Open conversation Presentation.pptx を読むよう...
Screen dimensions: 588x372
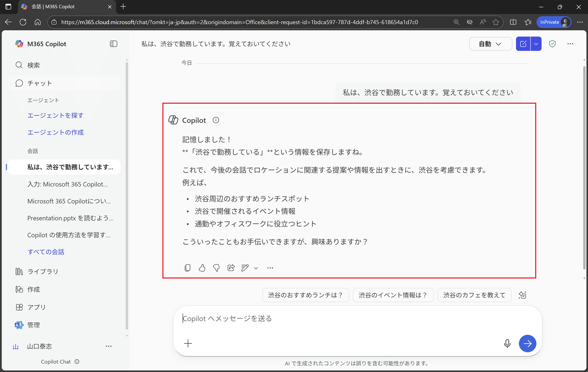tap(71, 218)
